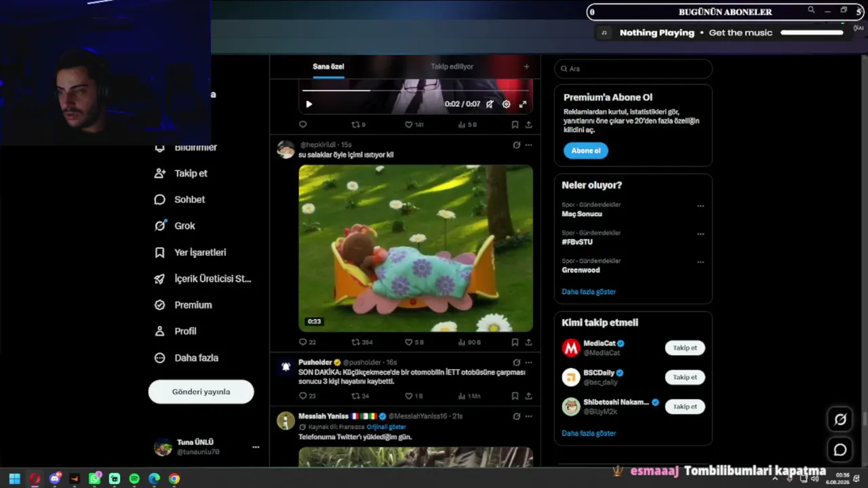Viewport: 868px width, 488px height.
Task: Show more follow suggestions under Kimi takip etmeli
Action: click(589, 433)
